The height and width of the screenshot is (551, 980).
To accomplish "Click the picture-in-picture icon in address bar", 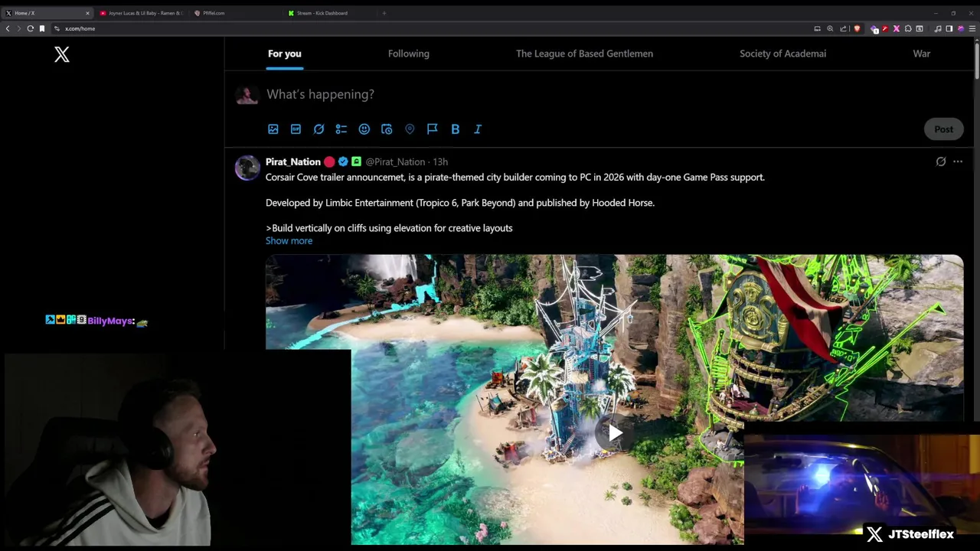I will pyautogui.click(x=817, y=28).
